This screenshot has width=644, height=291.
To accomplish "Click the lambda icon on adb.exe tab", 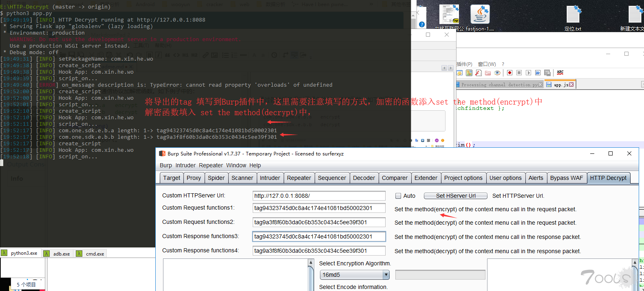I will (46, 254).
